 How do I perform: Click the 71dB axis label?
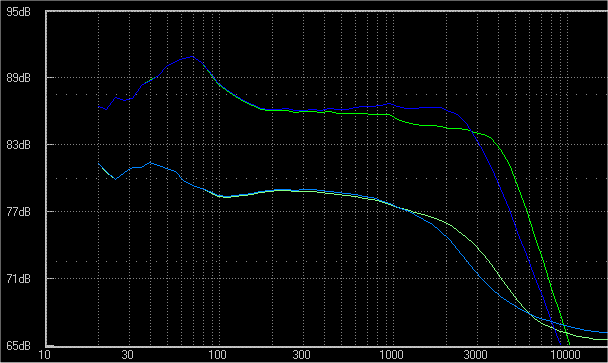click(x=18, y=278)
